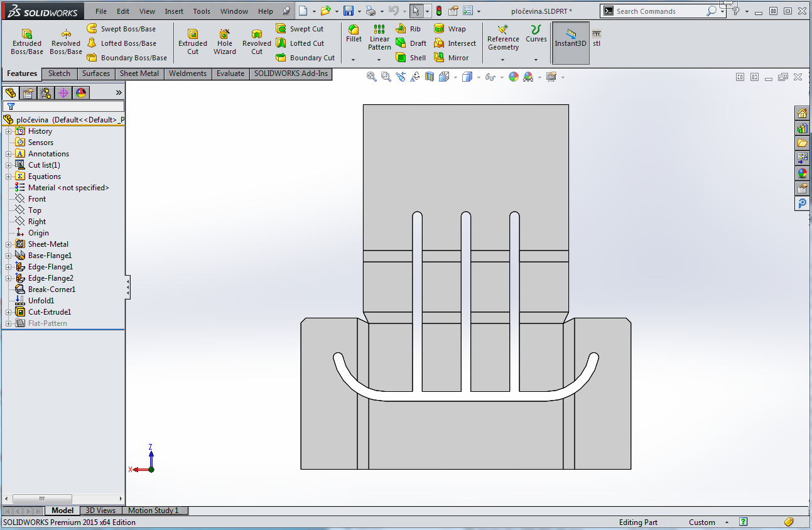The image size is (812, 530).
Task: Expand the Base-Flange1 tree node
Action: pyautogui.click(x=8, y=256)
